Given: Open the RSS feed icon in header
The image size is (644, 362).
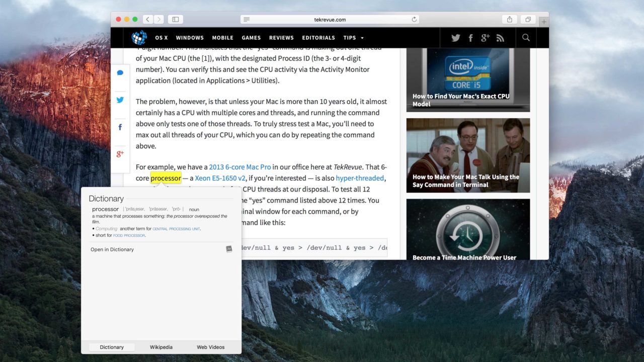Looking at the screenshot, I should point(500,38).
